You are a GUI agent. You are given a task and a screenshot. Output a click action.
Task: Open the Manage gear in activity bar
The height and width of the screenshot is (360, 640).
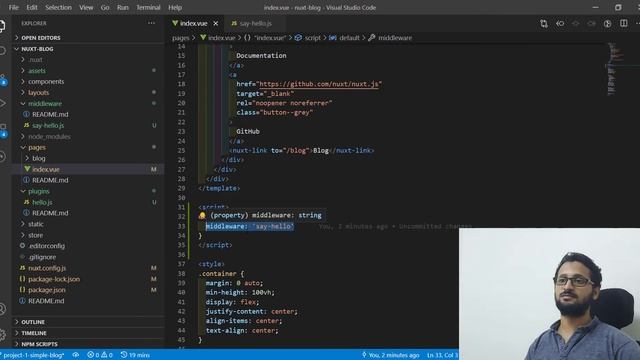[2, 335]
